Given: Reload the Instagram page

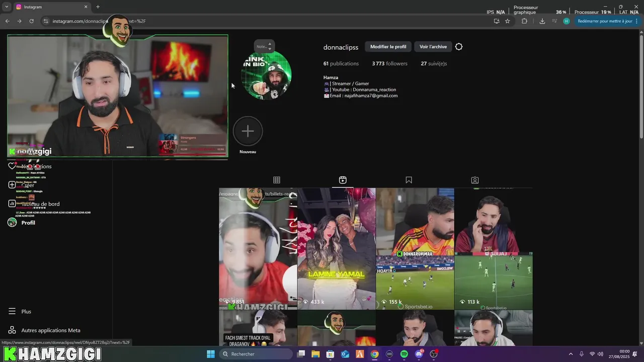Looking at the screenshot, I should 31,21.
